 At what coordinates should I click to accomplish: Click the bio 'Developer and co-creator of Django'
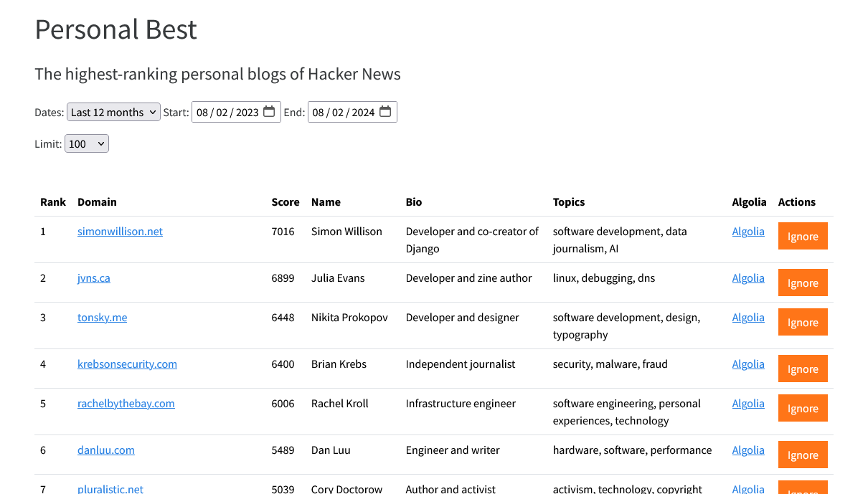(x=472, y=240)
